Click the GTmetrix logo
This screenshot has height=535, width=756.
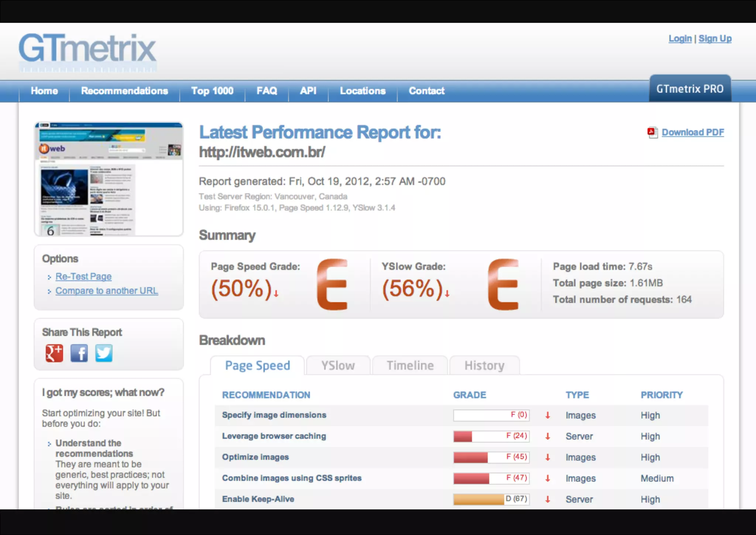[x=87, y=51]
